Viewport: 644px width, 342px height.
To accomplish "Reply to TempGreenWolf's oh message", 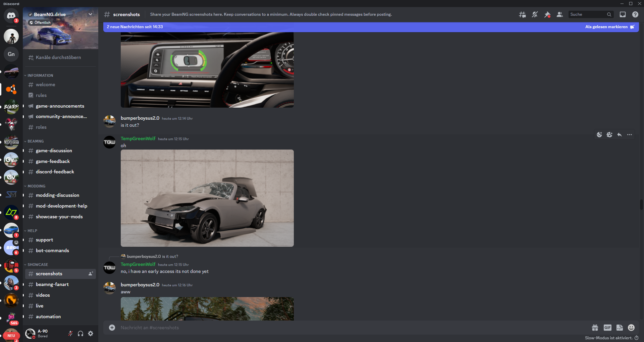I will click(x=620, y=135).
